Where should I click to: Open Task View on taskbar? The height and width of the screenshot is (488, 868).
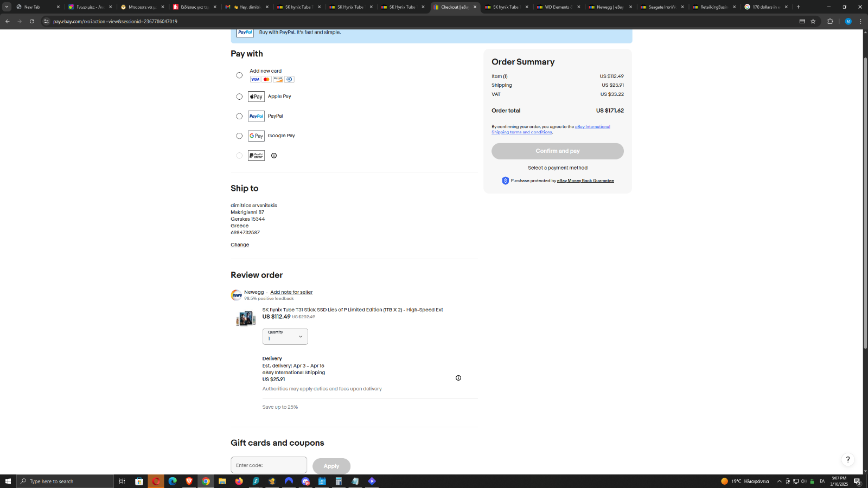tap(122, 481)
